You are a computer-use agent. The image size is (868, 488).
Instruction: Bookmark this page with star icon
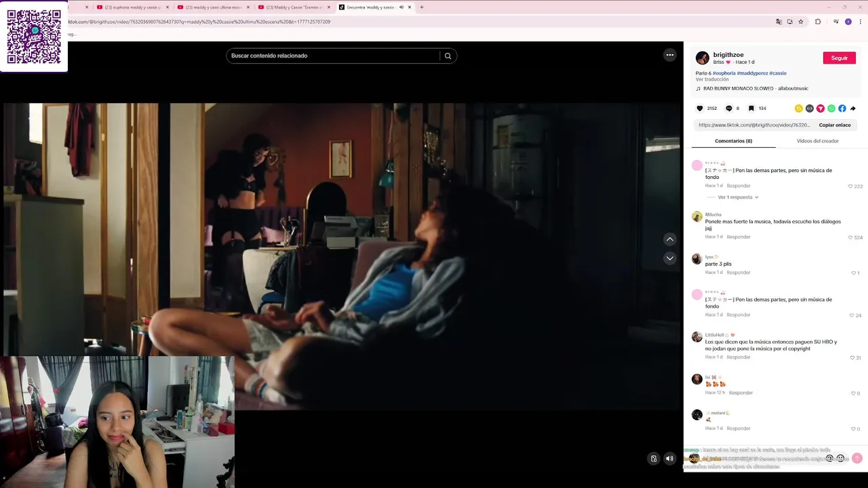[x=801, y=22]
